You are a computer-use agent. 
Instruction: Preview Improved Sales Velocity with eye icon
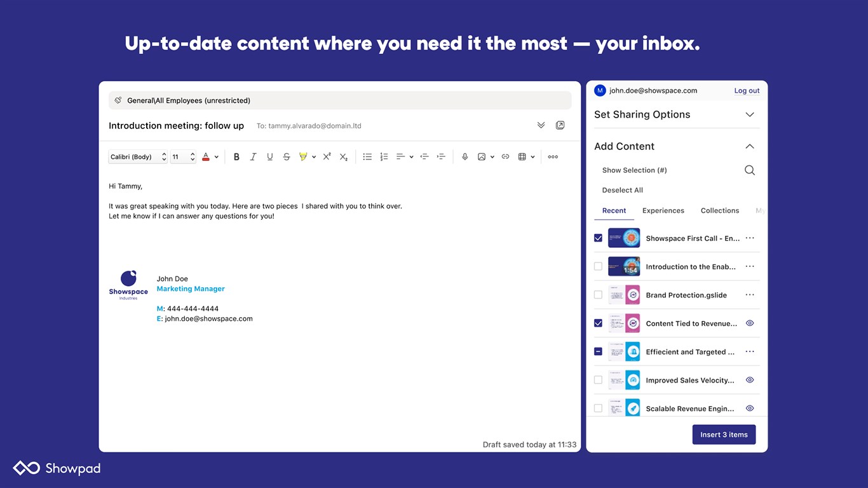pos(750,380)
